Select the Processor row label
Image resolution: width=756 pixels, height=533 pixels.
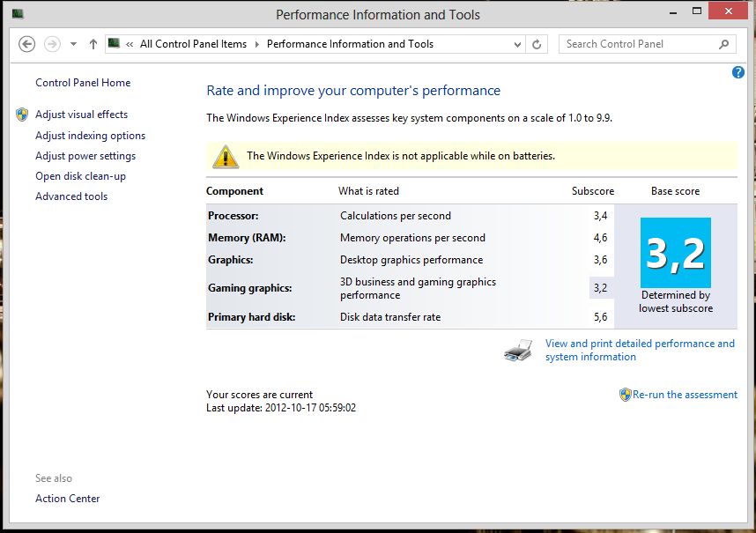[x=233, y=216]
